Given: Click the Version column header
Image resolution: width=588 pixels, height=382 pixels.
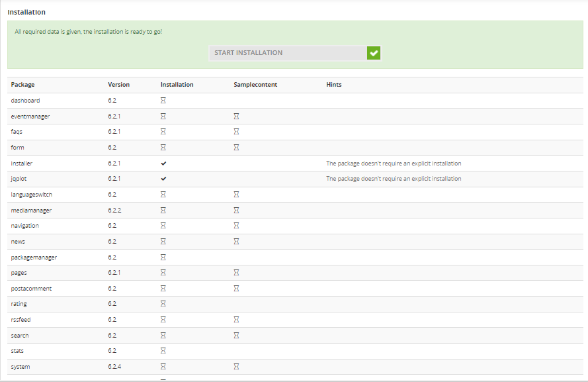Looking at the screenshot, I should (x=119, y=85).
